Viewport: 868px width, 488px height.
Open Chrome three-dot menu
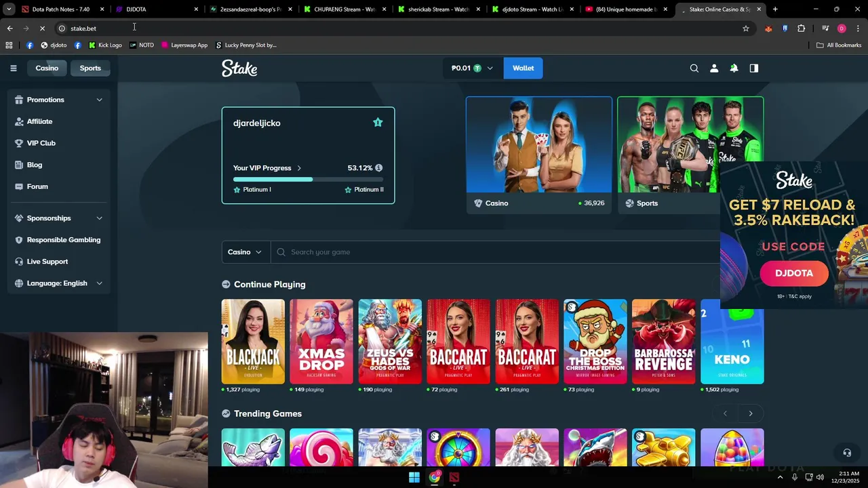858,28
